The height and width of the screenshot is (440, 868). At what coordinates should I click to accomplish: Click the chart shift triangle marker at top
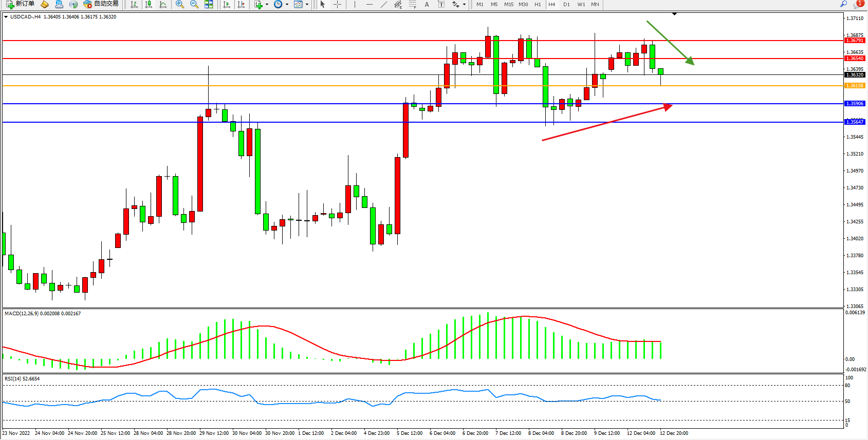[674, 14]
